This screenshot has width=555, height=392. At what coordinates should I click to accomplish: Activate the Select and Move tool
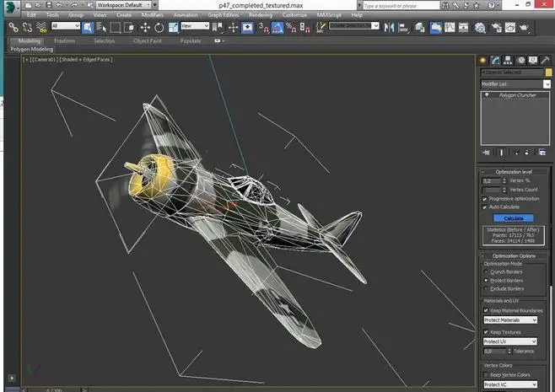click(x=145, y=27)
